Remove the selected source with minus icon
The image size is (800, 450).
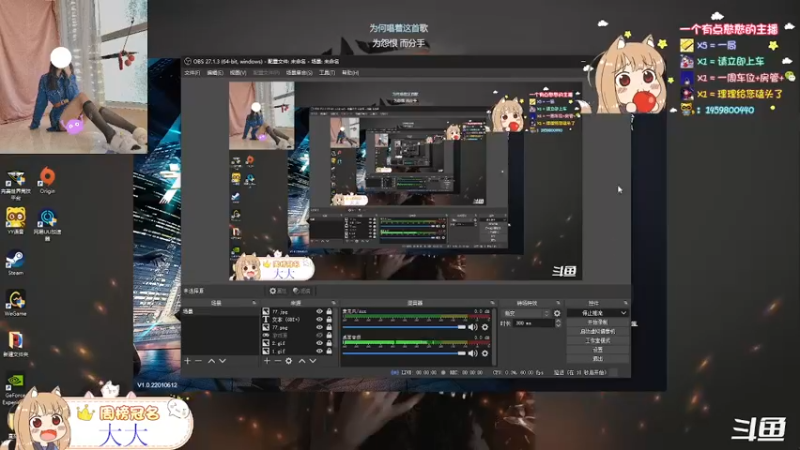(278, 361)
